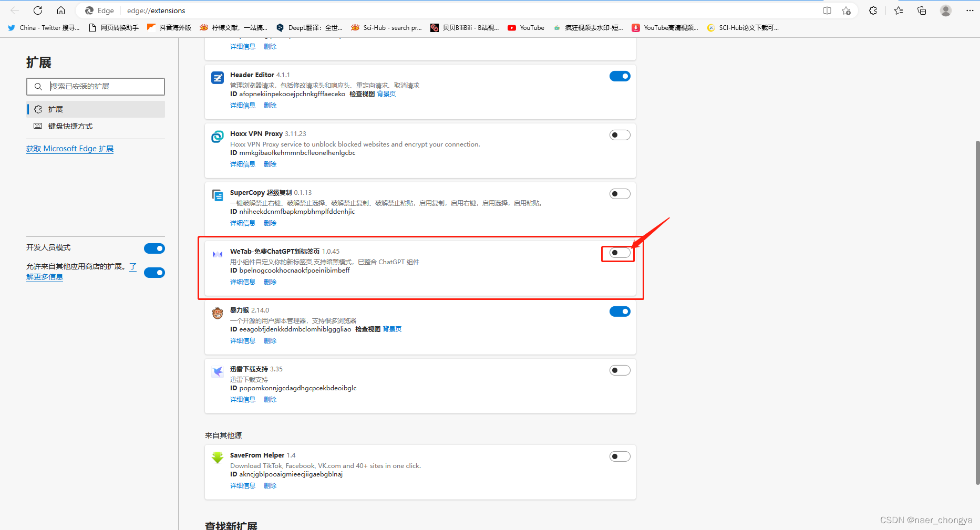Open the 疯狂视频去水印 bookmark

tap(589, 28)
